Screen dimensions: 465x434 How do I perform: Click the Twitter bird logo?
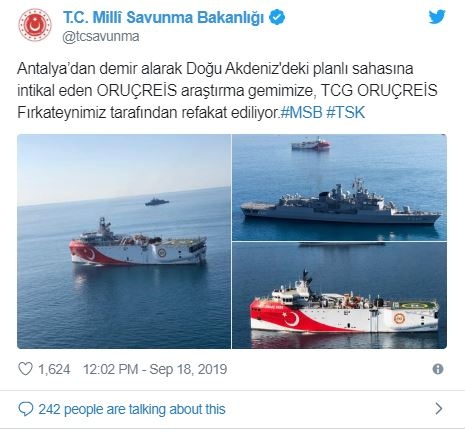[x=437, y=17]
